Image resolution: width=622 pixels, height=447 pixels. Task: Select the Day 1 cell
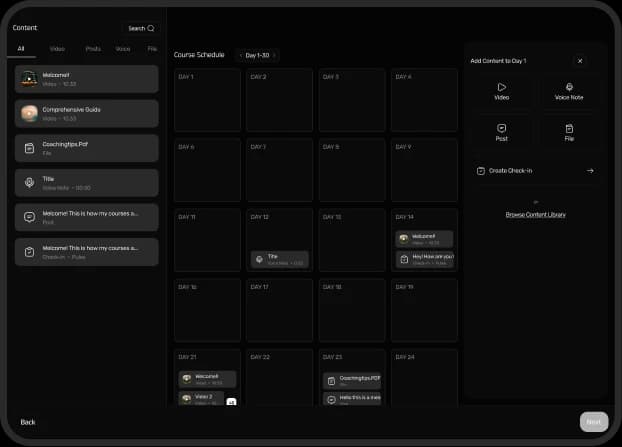pos(207,100)
